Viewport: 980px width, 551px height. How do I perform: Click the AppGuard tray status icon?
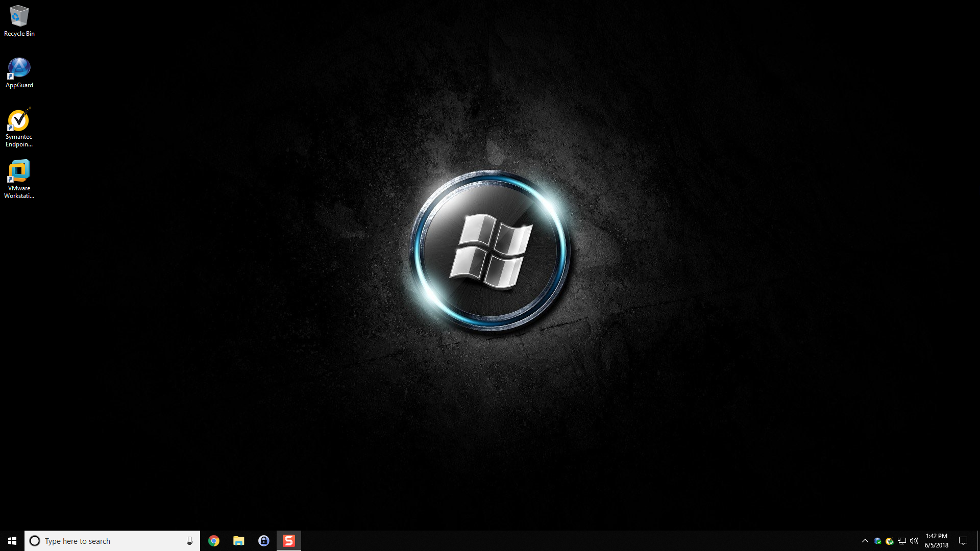pos(877,541)
